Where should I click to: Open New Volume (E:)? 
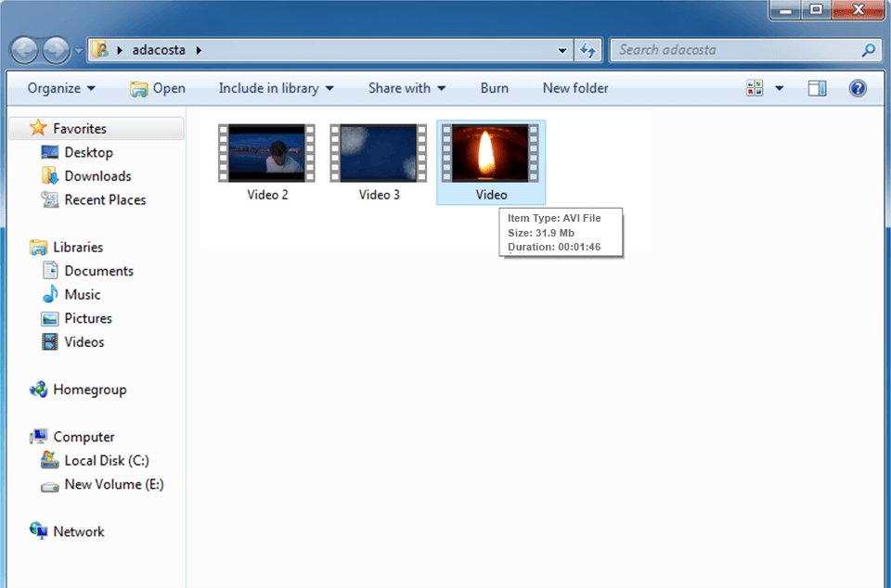point(114,484)
